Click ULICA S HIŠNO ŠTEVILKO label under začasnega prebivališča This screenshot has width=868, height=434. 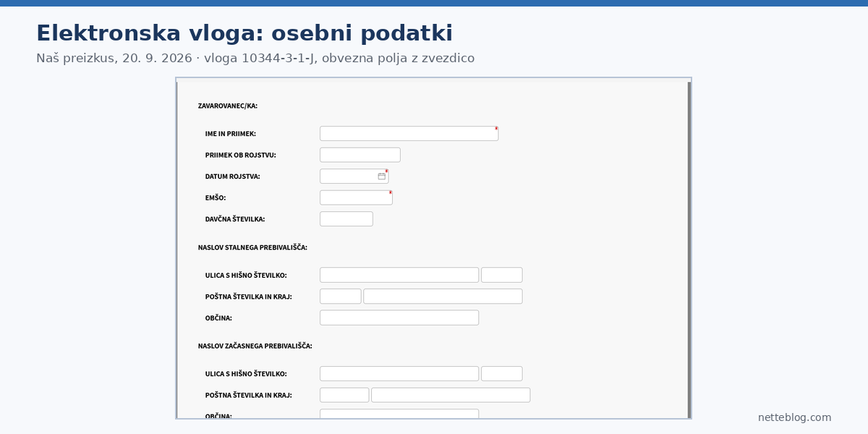[x=246, y=374]
